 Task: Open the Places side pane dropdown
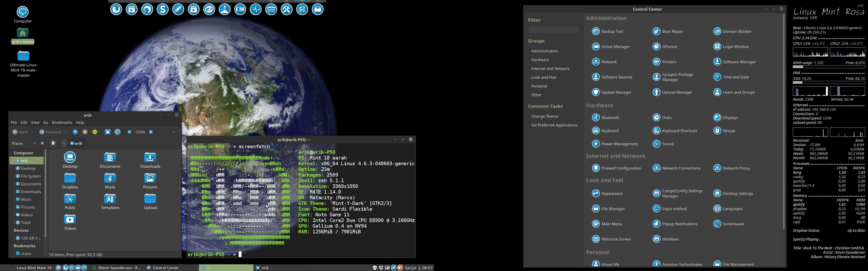coord(24,144)
